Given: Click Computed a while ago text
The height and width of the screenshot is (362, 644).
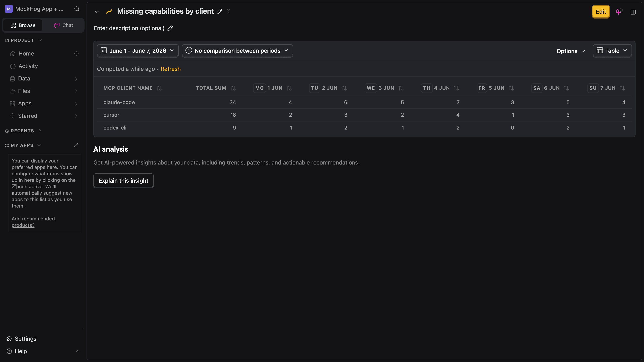Looking at the screenshot, I should (x=126, y=69).
